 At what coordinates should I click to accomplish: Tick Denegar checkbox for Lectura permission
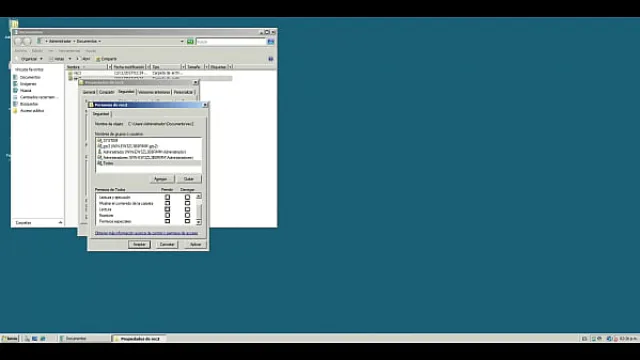187,209
